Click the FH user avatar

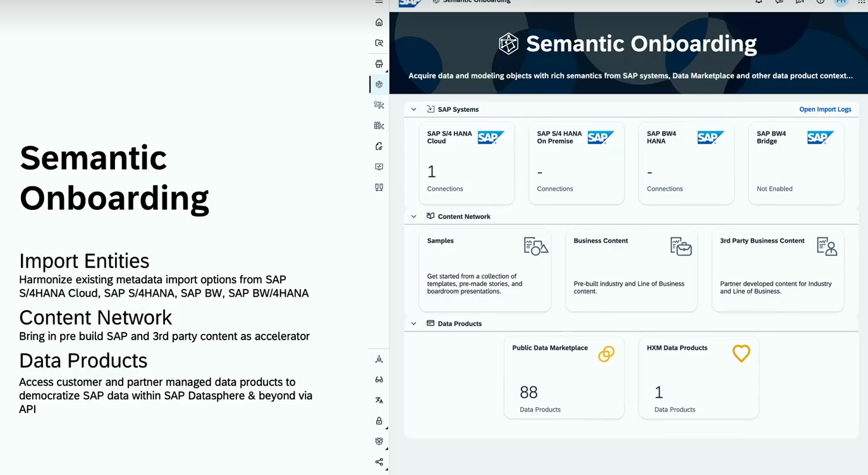[841, 3]
